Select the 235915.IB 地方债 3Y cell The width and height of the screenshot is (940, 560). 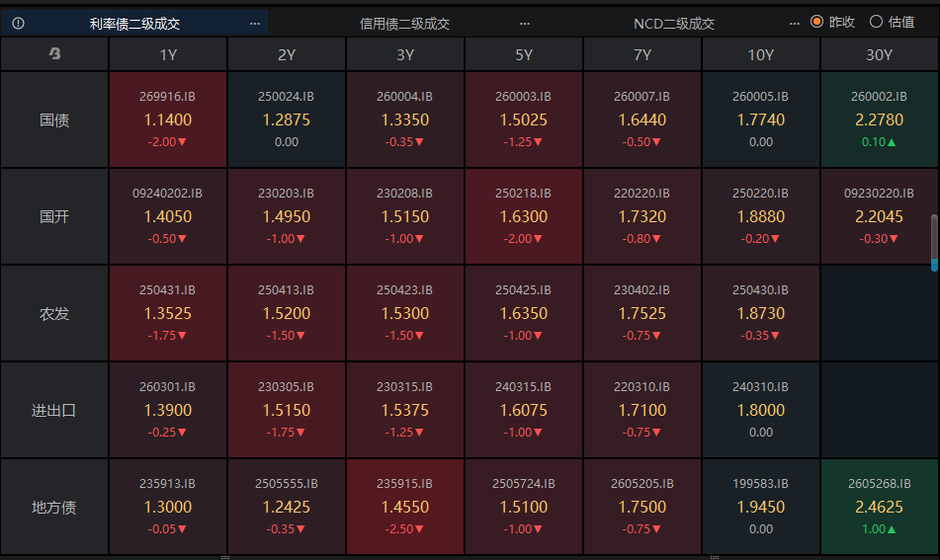coord(405,507)
